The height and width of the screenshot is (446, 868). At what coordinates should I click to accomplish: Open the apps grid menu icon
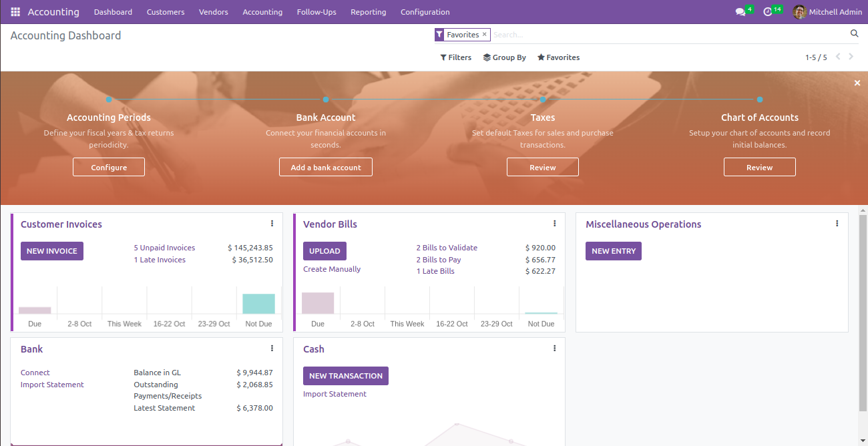(15, 12)
